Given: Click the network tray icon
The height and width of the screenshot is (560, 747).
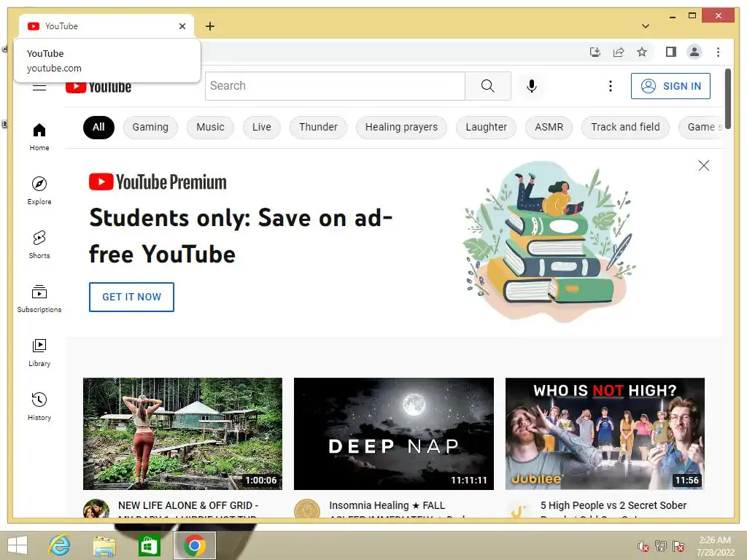Looking at the screenshot, I should [661, 546].
